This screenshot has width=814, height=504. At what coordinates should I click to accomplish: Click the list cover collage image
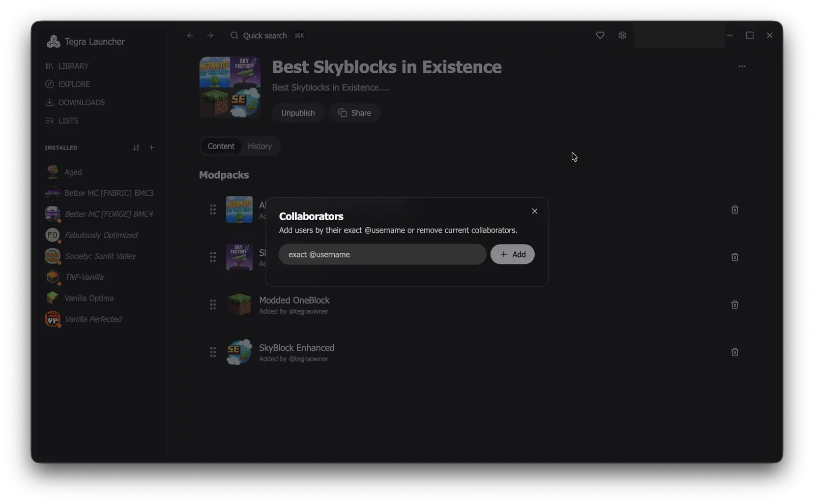coord(230,87)
